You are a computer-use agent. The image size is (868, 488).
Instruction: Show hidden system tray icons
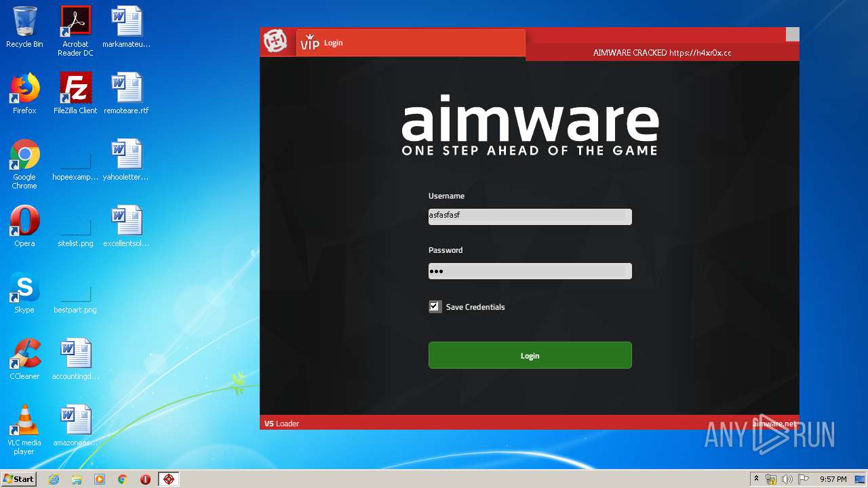click(x=757, y=479)
